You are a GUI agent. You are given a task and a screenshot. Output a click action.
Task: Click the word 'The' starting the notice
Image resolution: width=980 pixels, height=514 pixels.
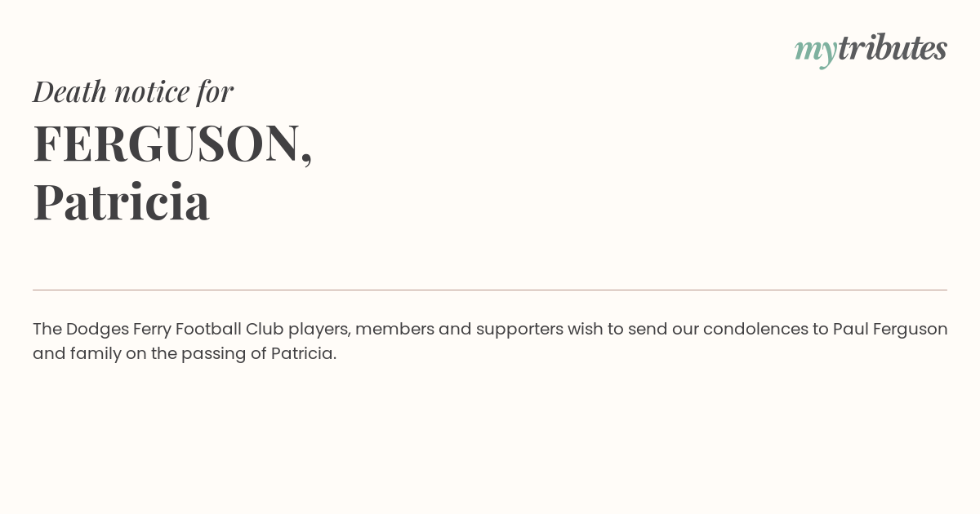(x=47, y=329)
